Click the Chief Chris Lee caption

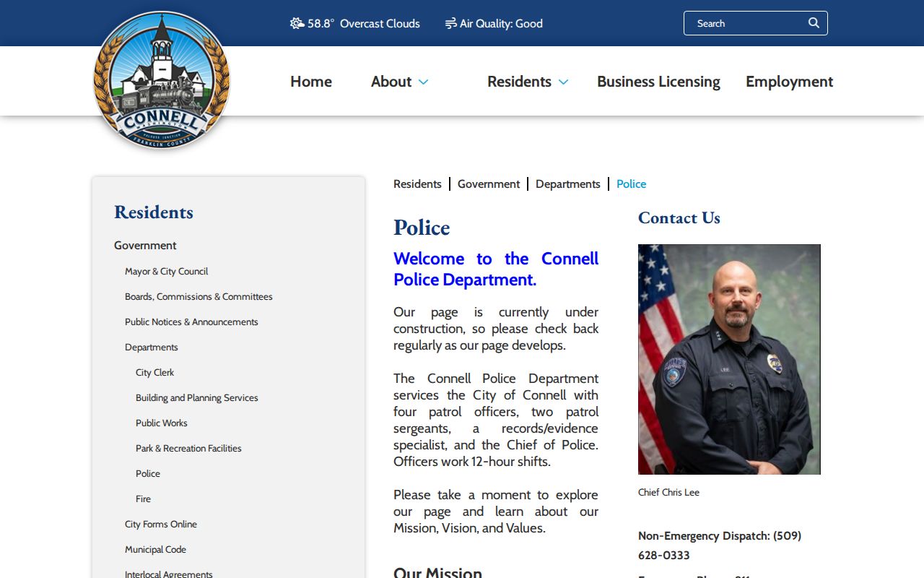point(668,493)
